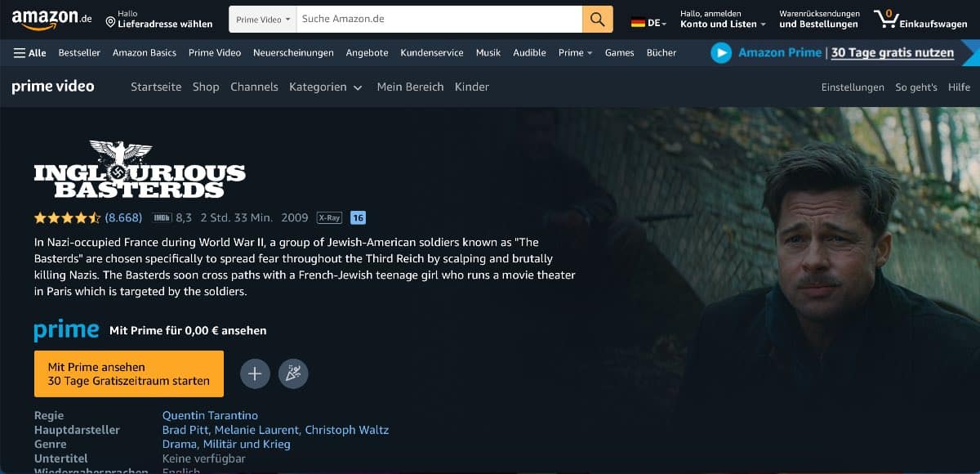Click the blue prime logo

coord(66,330)
